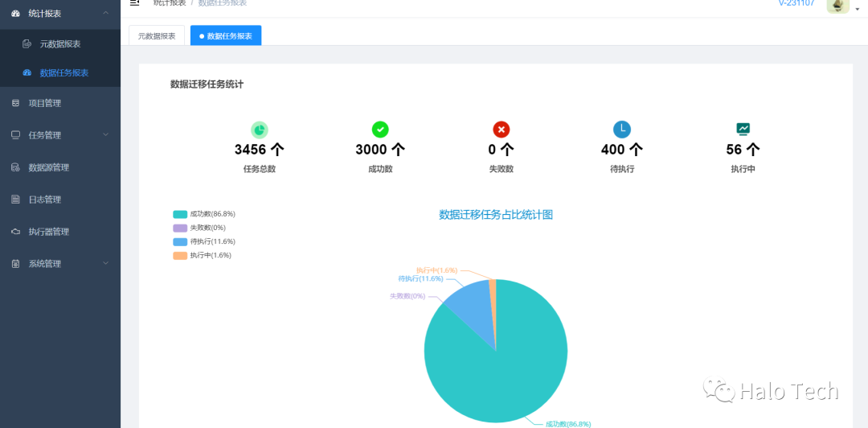Open the user dropdown arrow beside avatar
The height and width of the screenshot is (428, 868).
pos(858,9)
